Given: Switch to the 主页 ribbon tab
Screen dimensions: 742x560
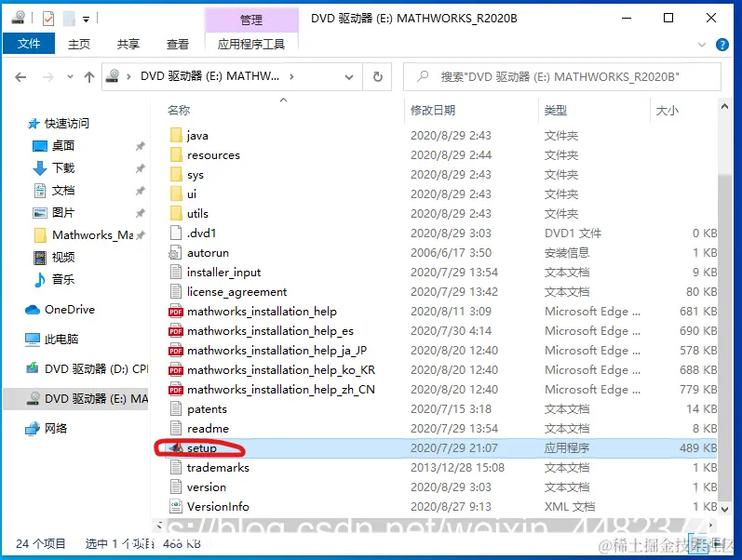Looking at the screenshot, I should click(79, 44).
